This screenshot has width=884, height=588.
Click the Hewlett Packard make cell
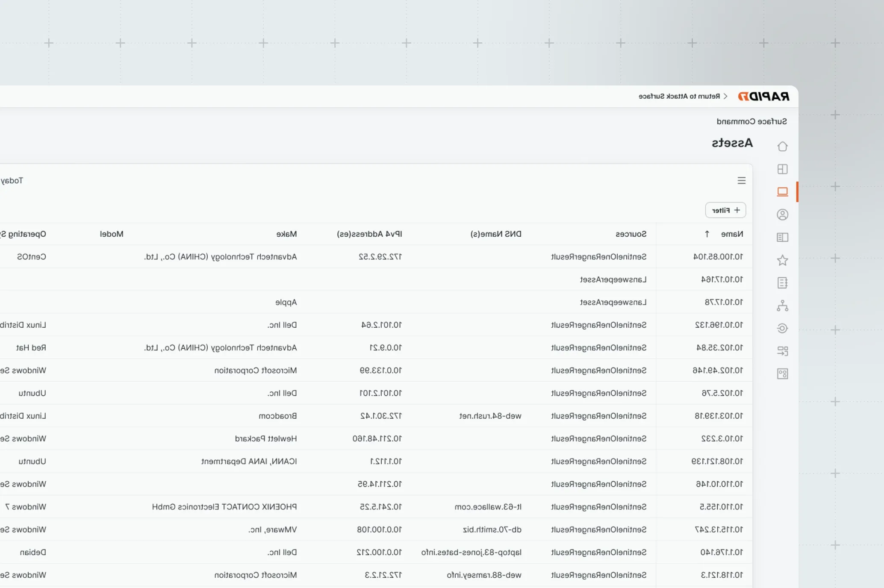point(265,438)
